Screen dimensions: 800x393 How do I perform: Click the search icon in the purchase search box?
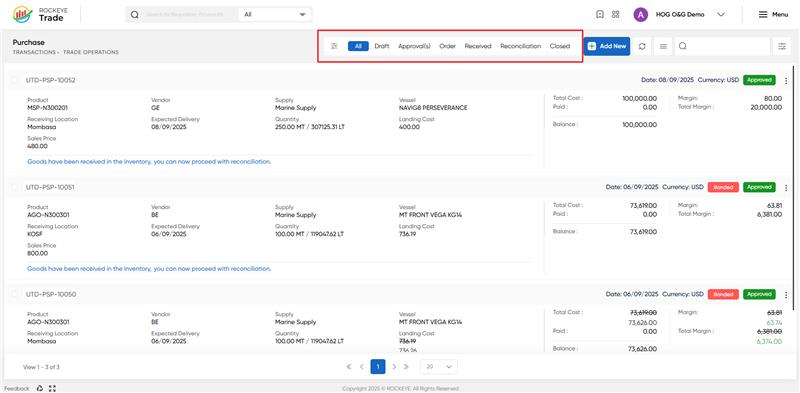pos(683,46)
